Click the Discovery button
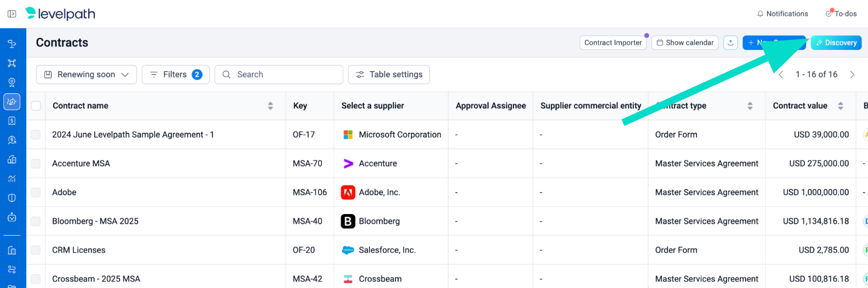Viewport: 868px width, 288px height. click(836, 43)
